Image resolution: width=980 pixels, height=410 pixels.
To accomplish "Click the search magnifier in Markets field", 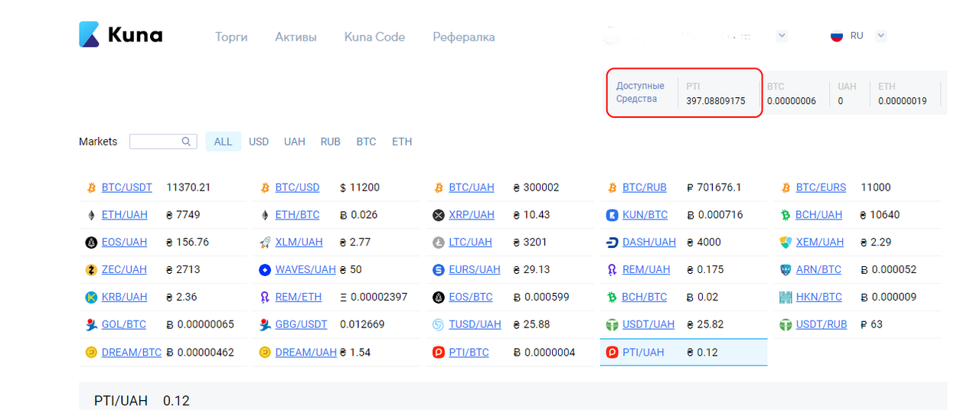I will tap(186, 142).
